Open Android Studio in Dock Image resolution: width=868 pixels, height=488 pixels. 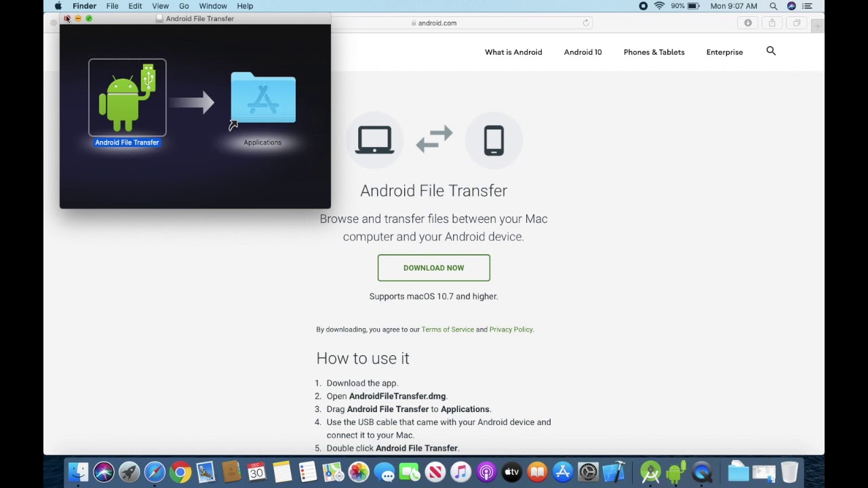click(x=650, y=472)
